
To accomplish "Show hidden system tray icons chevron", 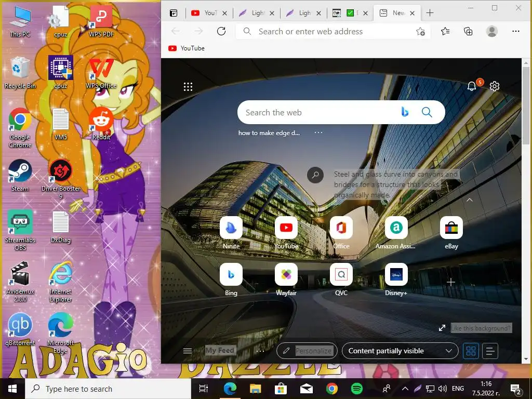I will click(x=405, y=389).
